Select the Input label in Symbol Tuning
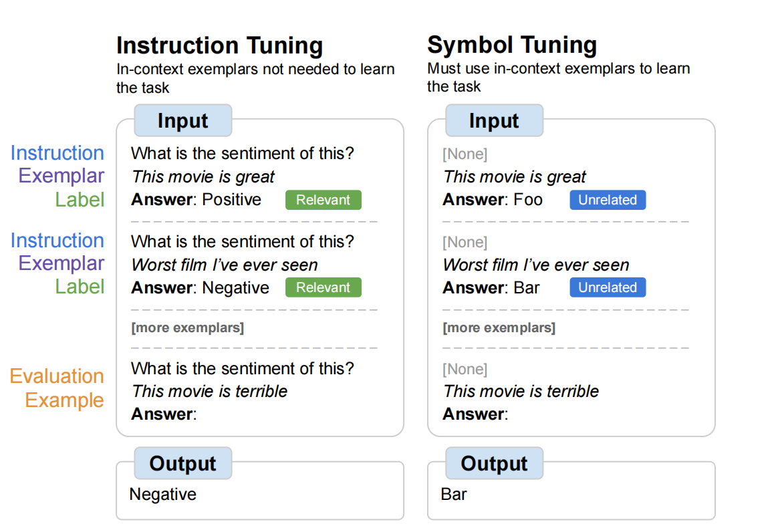Screen dimensions: 774x532 click(494, 120)
